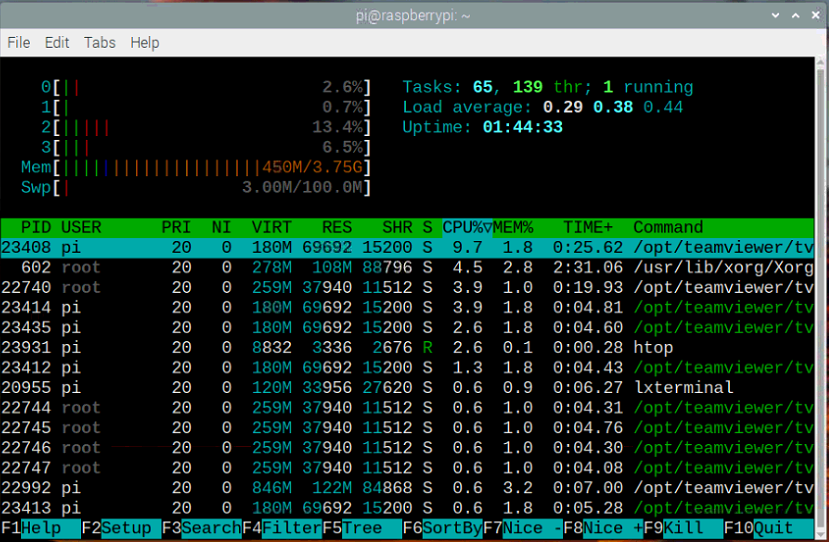829x542 pixels.
Task: Click the Mem usage meter bar
Action: 196,167
